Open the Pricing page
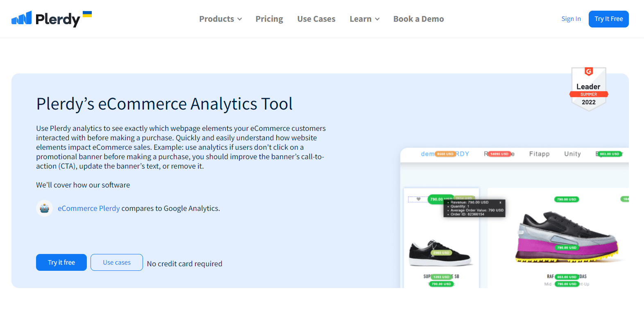 (269, 19)
